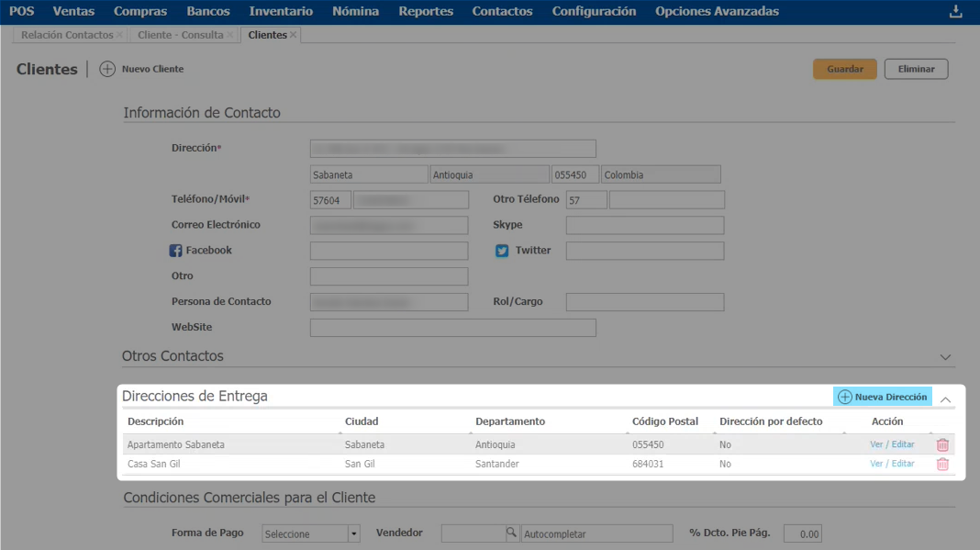
Task: Switch to the Cliente - Consulta tab
Action: [x=180, y=35]
